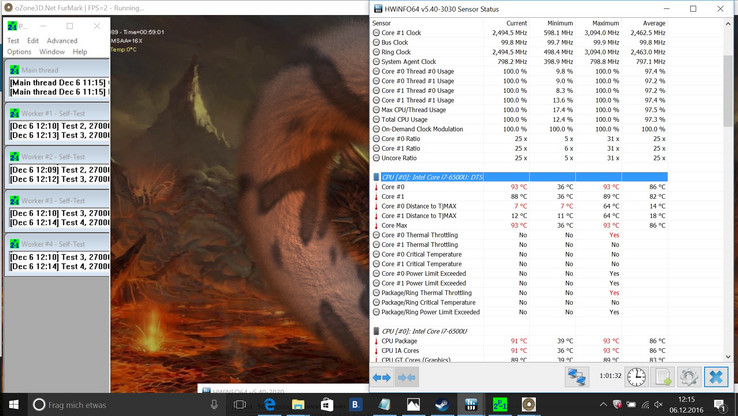
Task: Click the Cortana microphone icon
Action: pos(214,405)
